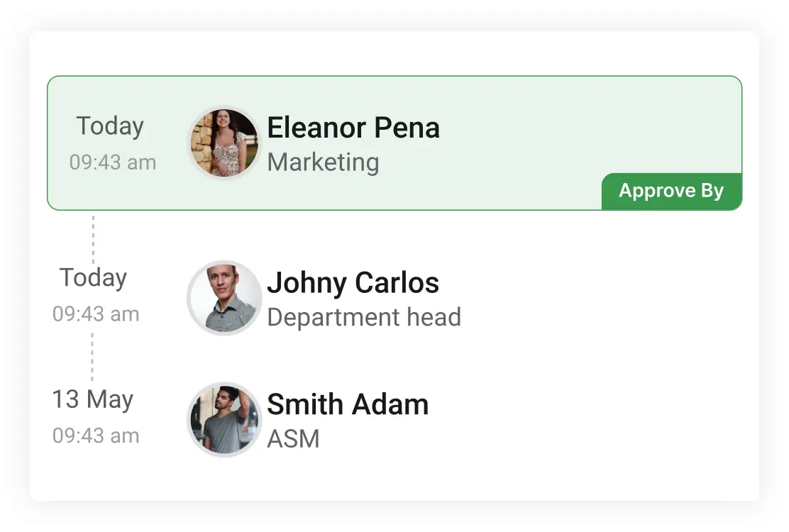
Task: Click the green Approve By badge
Action: 671,192
